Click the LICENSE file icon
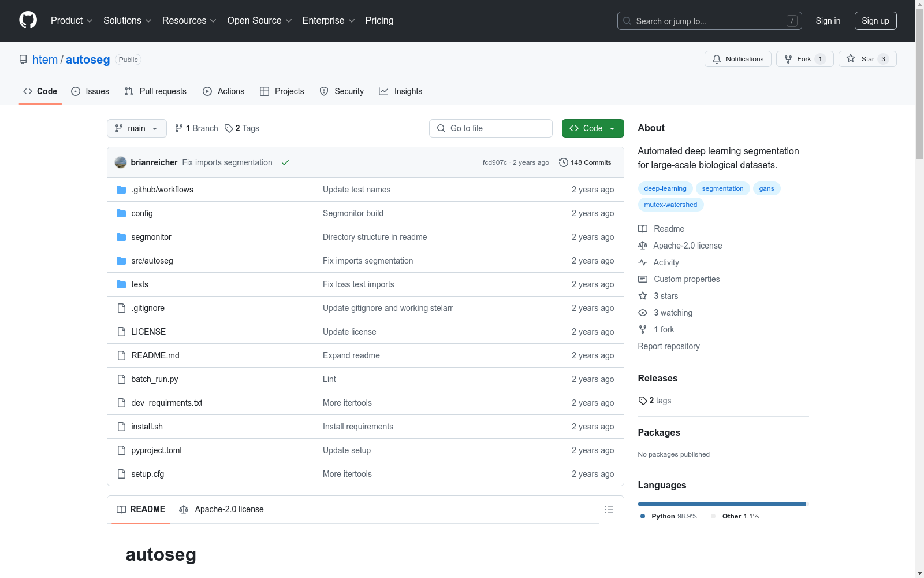The width and height of the screenshot is (924, 578). tap(121, 332)
